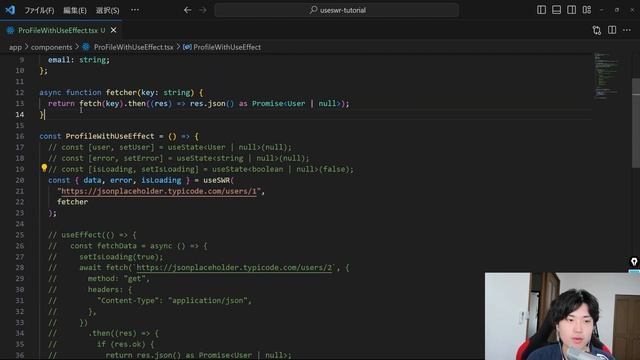Expand the hidden menu items ellipsis
Screen dimensions: 640x360
coord(135,10)
